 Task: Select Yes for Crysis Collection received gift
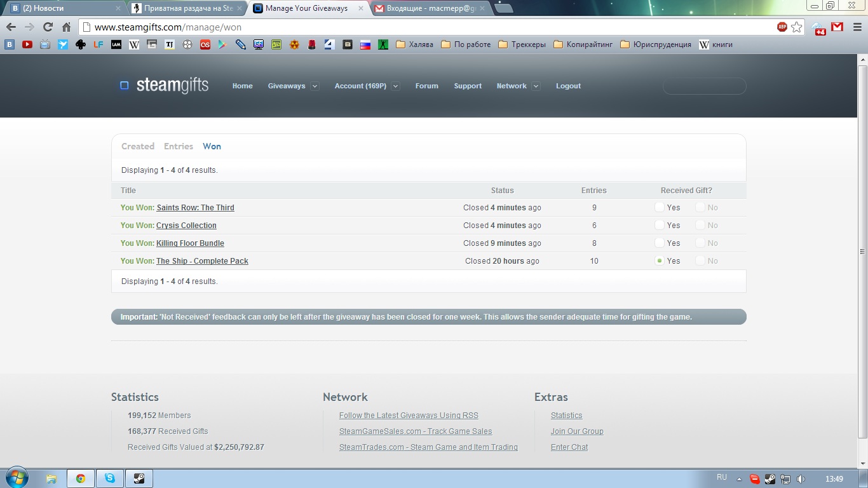(660, 226)
